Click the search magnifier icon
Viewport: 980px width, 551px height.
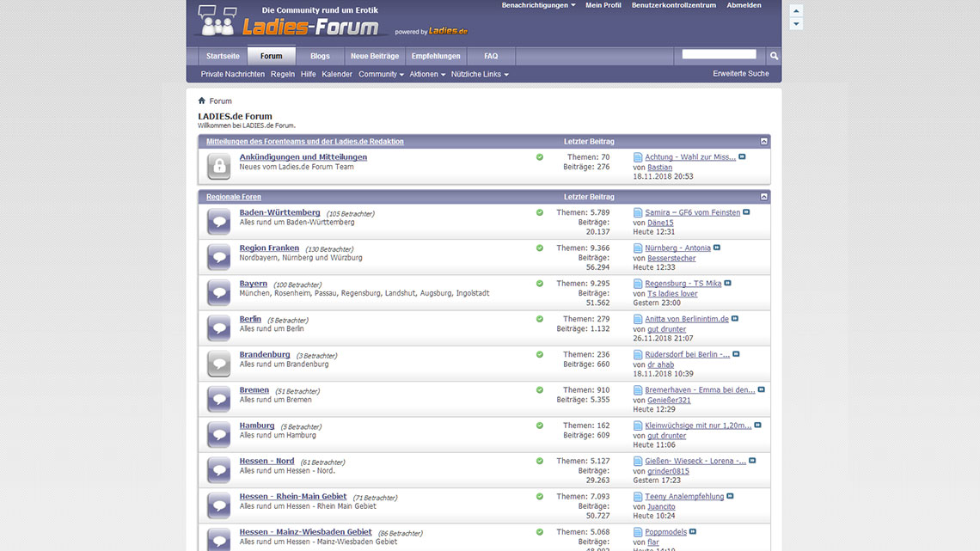774,56
